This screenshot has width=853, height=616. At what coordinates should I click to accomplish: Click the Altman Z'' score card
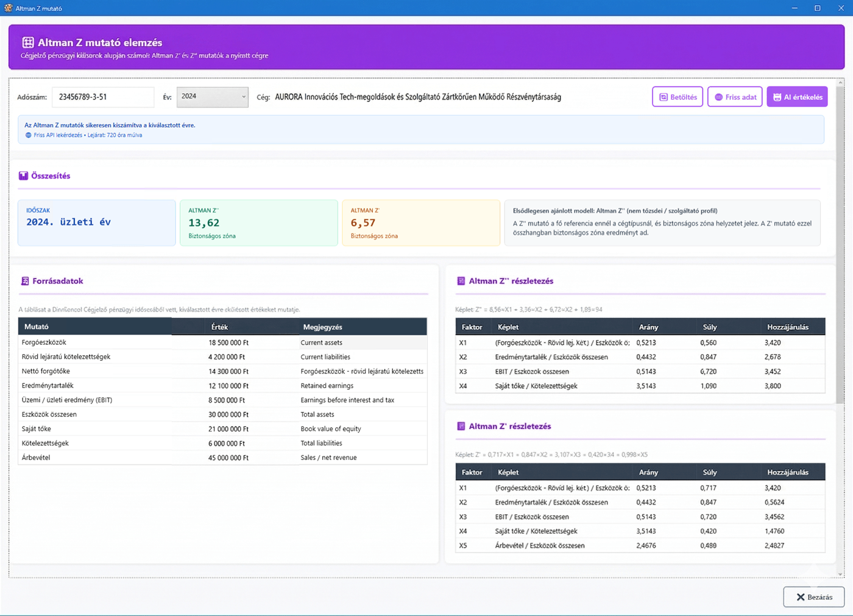[258, 223]
